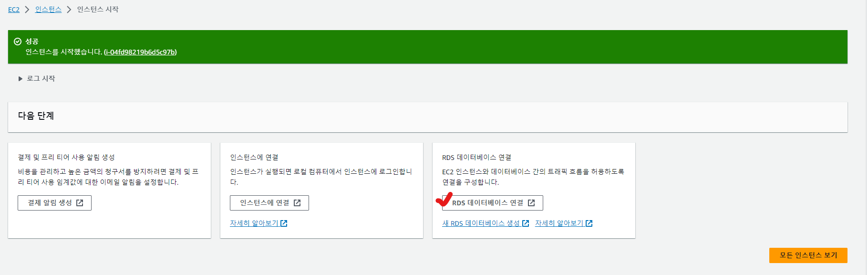This screenshot has width=868, height=275.
Task: Open the 새 RDS 데이터베이스 생성 link
Action: [x=480, y=223]
